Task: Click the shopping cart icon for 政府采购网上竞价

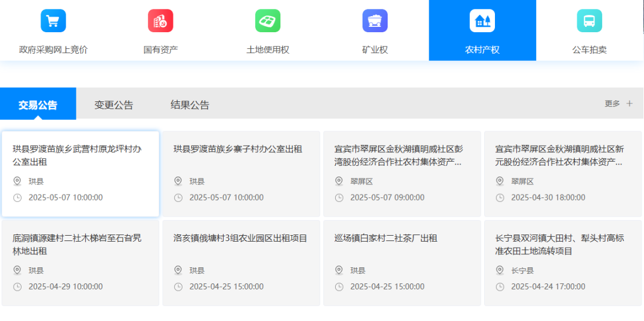Action: (x=53, y=21)
